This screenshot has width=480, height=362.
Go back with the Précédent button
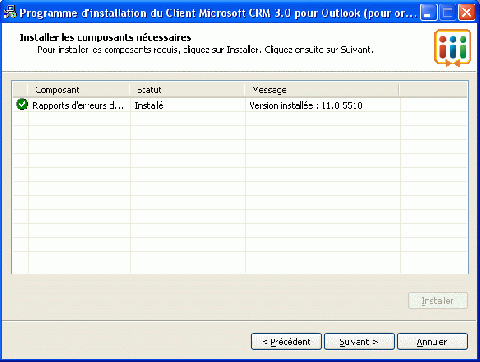[x=286, y=342]
